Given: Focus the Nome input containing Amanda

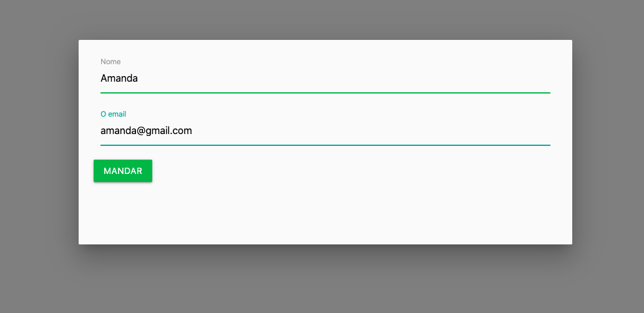Looking at the screenshot, I should point(325,79).
